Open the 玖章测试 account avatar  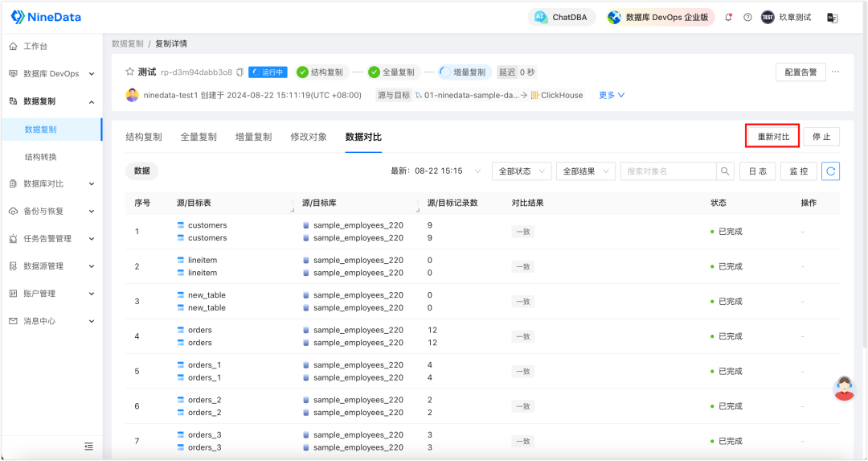[768, 17]
